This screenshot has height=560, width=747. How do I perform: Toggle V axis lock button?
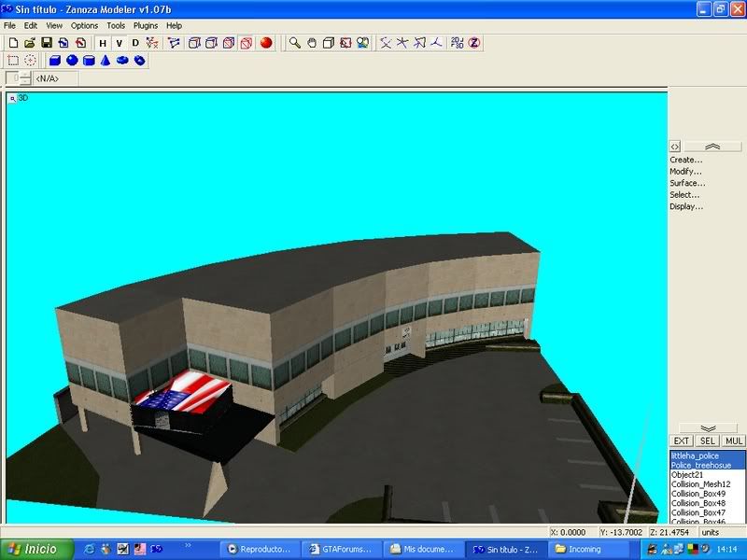pos(119,43)
